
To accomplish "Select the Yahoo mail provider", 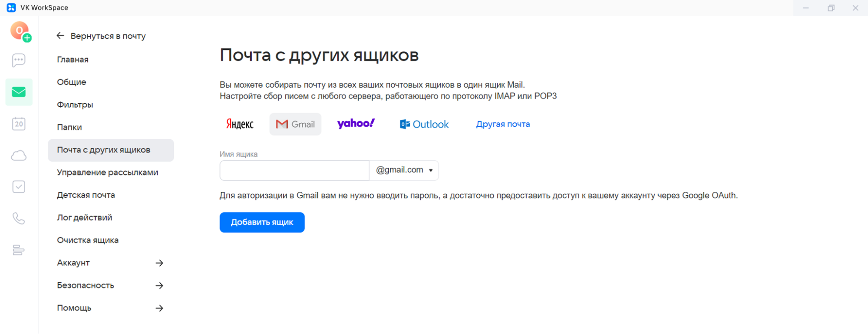I will 356,124.
